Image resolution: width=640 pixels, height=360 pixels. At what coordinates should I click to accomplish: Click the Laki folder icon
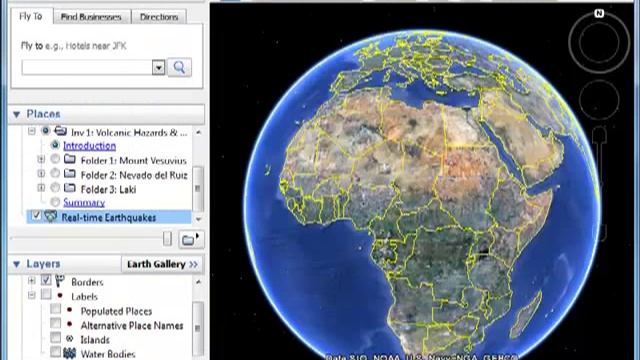point(70,188)
